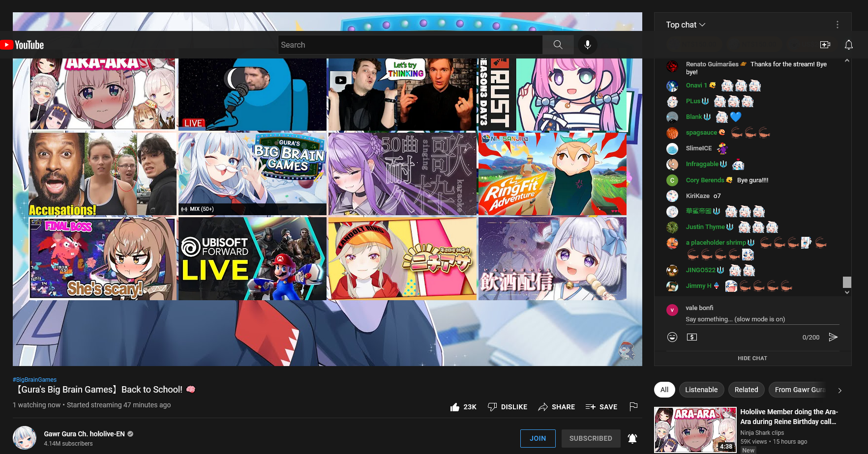Click the Join membership button
The height and width of the screenshot is (454, 868).
point(538,438)
